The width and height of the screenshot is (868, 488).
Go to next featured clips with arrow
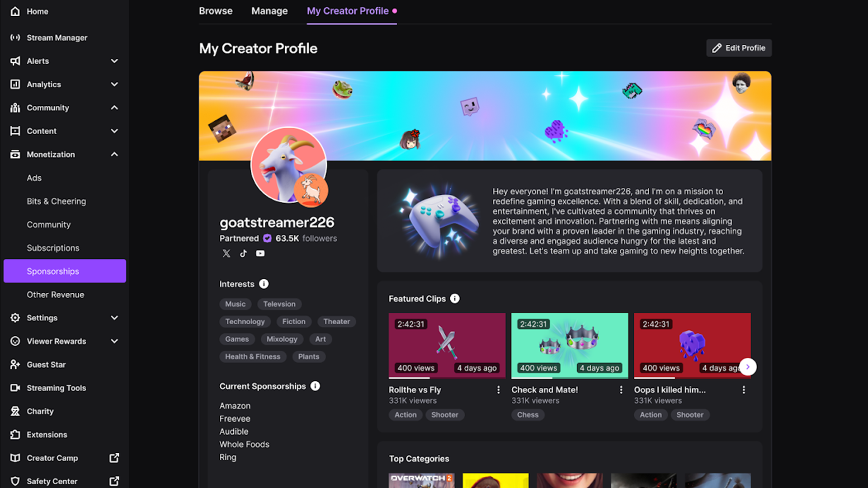[748, 367]
